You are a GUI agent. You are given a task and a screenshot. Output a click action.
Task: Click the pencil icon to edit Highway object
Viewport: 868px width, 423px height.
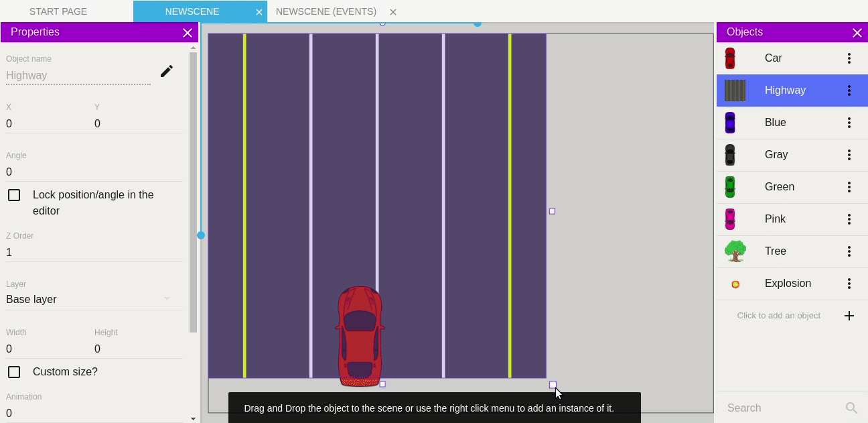coord(167,71)
